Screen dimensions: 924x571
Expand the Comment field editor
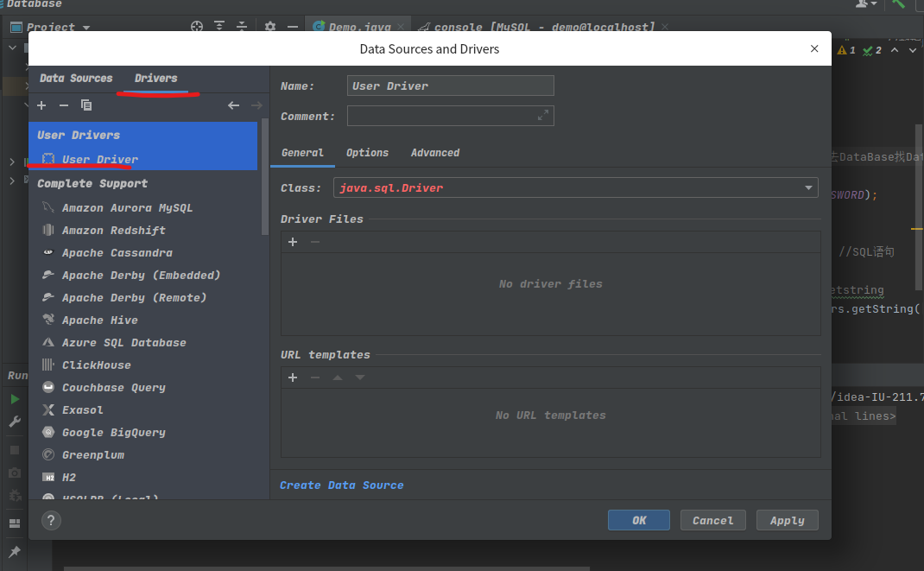543,115
